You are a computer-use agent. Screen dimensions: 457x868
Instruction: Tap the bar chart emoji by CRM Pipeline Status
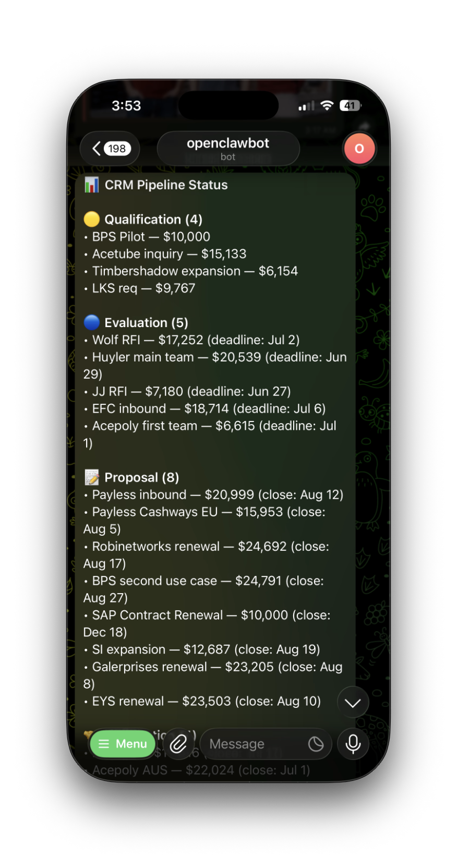[91, 185]
